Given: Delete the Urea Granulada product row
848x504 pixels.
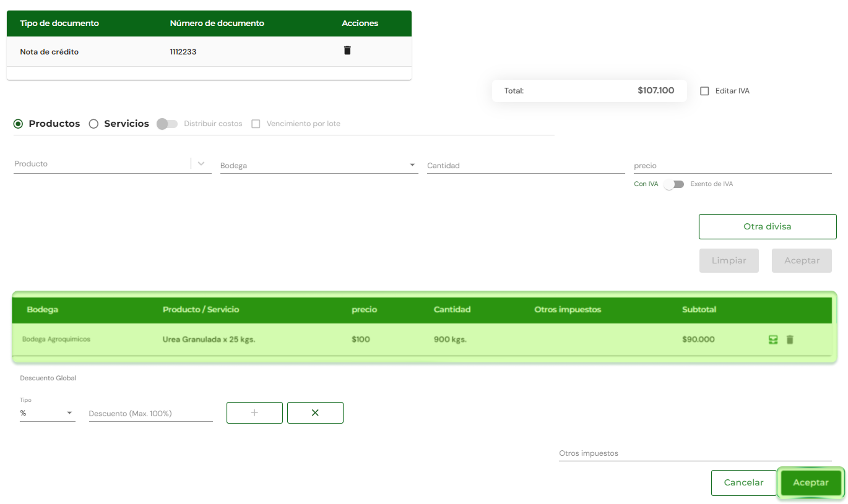Looking at the screenshot, I should (x=790, y=340).
